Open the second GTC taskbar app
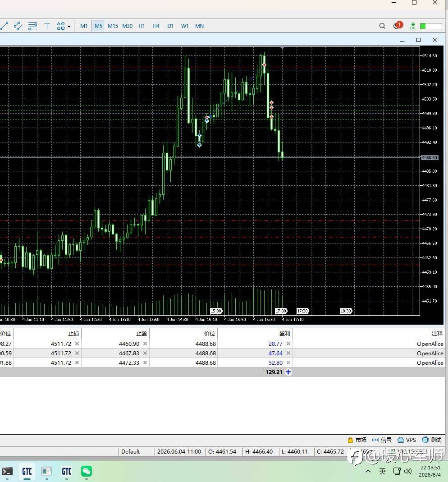The image size is (448, 482). tap(67, 471)
